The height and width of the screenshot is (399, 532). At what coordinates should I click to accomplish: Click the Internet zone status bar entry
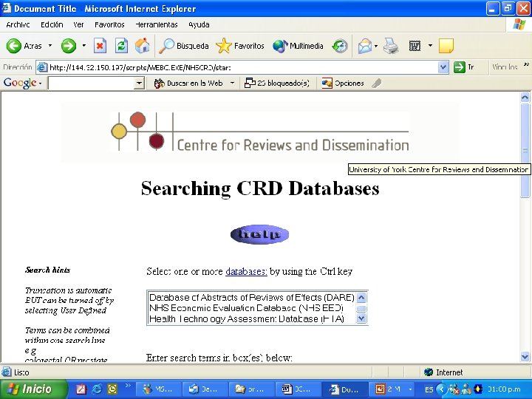(x=444, y=372)
